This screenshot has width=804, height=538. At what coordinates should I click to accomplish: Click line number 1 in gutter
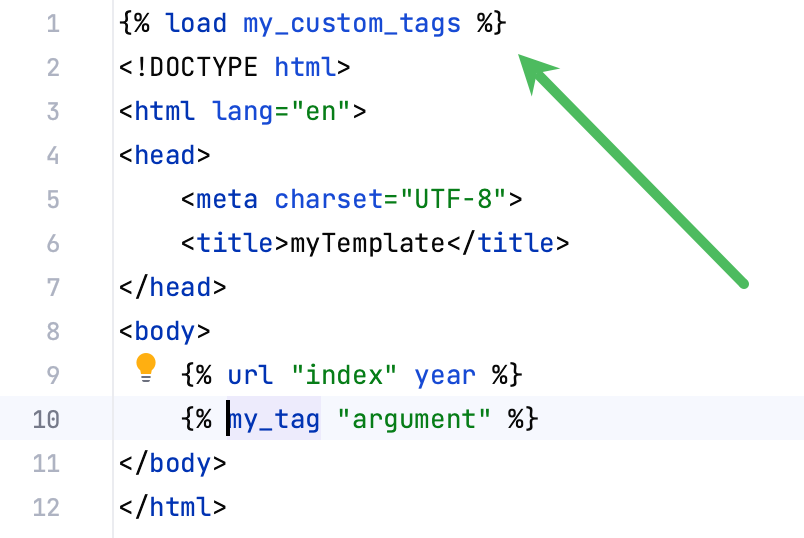click(52, 23)
